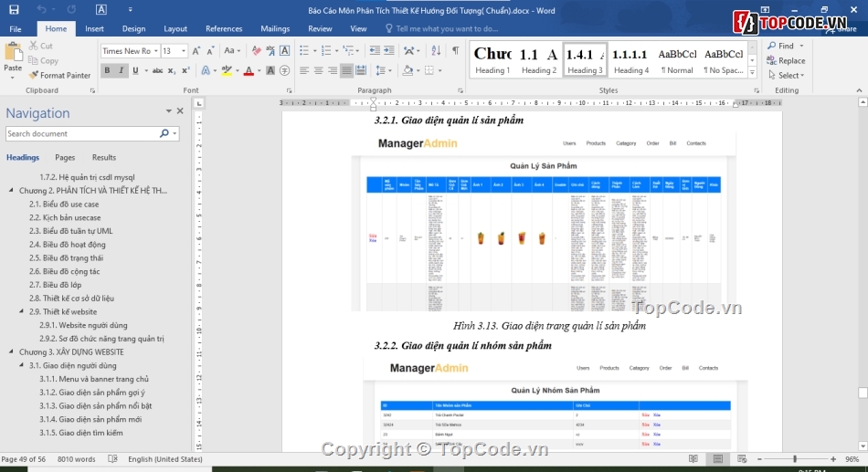Switch to the Design ribbon tab
The height and width of the screenshot is (472, 868).
133,29
